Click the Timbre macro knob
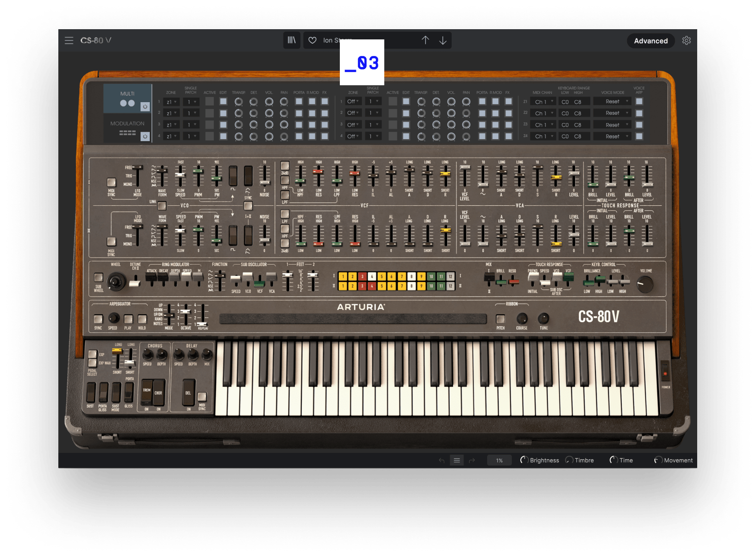The height and width of the screenshot is (556, 756). (x=569, y=460)
